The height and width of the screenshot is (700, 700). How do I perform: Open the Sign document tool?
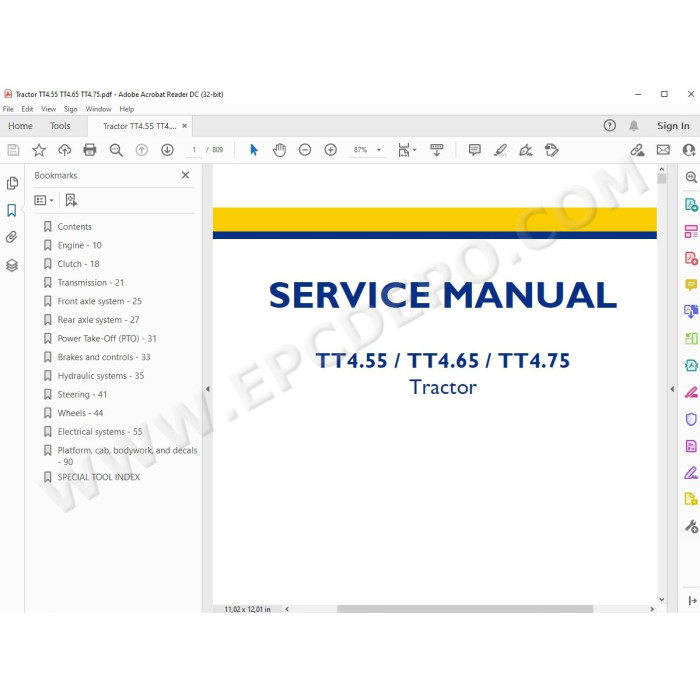(x=526, y=150)
